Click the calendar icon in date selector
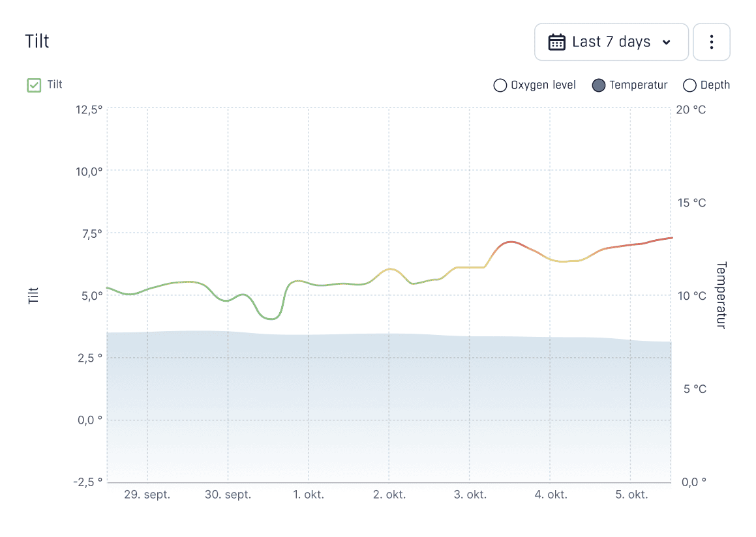The width and height of the screenshot is (756, 537). tap(556, 42)
